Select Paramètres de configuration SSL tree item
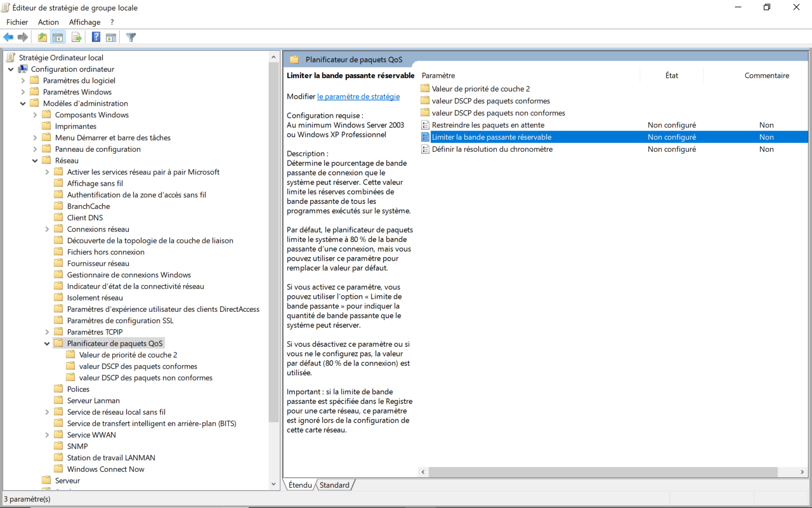This screenshot has height=508, width=812. pyautogui.click(x=120, y=321)
